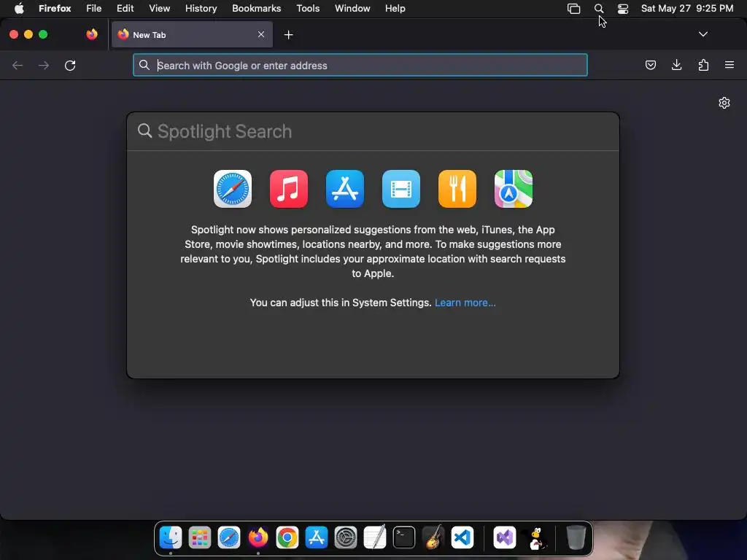The width and height of the screenshot is (747, 560).
Task: Open Firefox View pinned tab icon
Action: coord(92,34)
